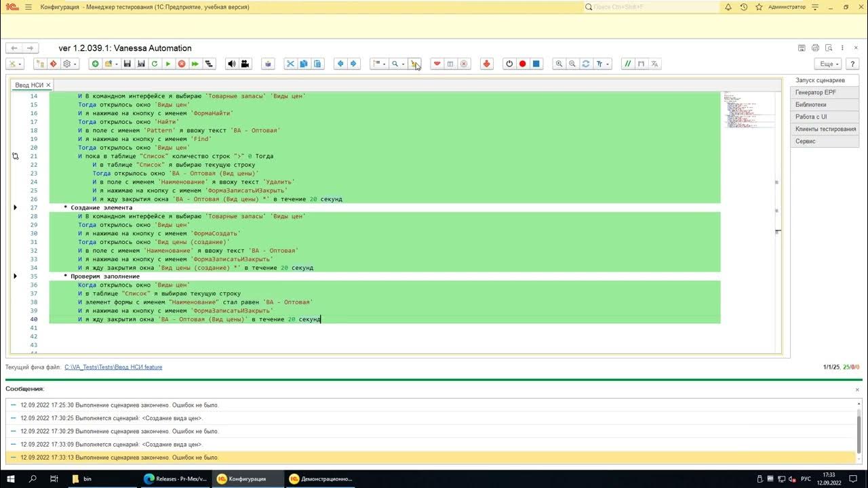Open the search magnifier dropdown
This screenshot has width=868, height=488.
pyautogui.click(x=397, y=64)
